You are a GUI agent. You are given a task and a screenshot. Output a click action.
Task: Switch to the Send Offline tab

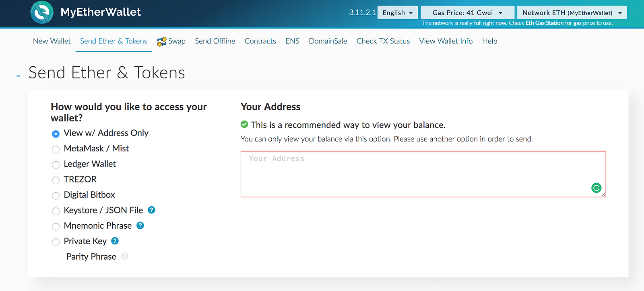click(x=215, y=41)
